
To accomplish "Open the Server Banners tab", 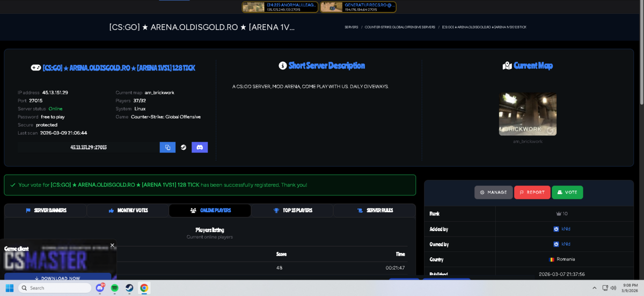I will point(46,211).
